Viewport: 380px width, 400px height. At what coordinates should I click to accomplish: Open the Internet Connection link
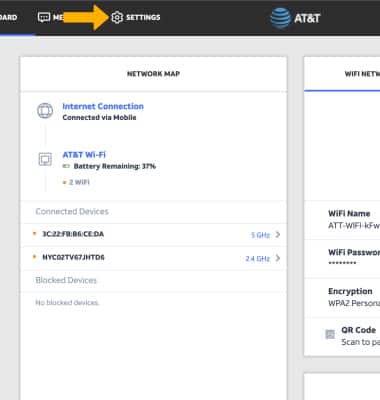103,106
